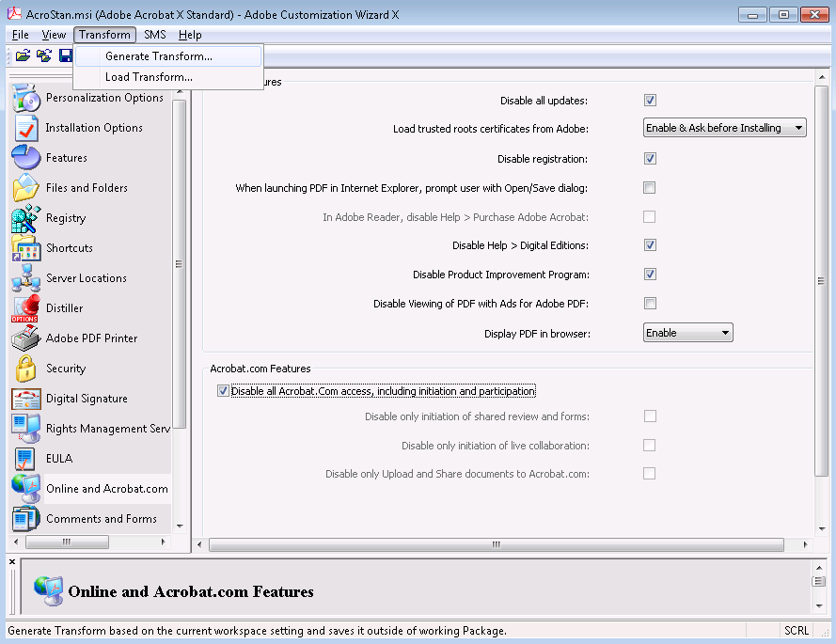Click Disable only Upload and Share checkbox
Viewport: 836px width, 644px height.
pos(650,474)
